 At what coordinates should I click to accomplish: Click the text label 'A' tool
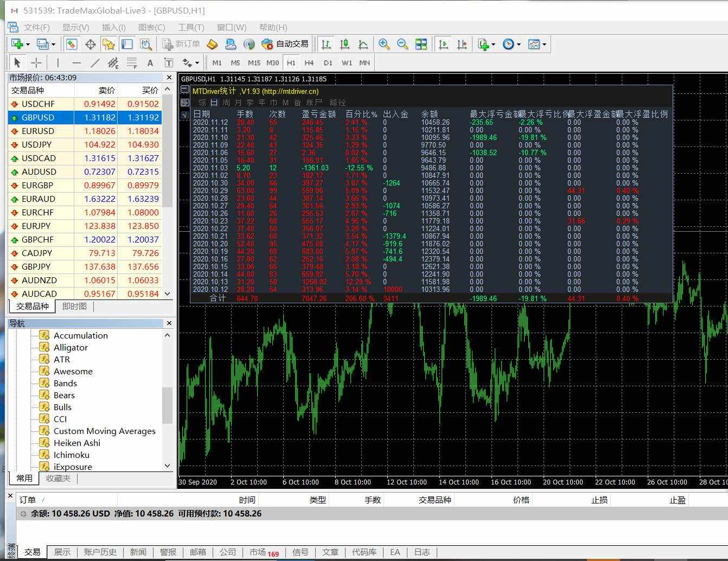point(150,63)
